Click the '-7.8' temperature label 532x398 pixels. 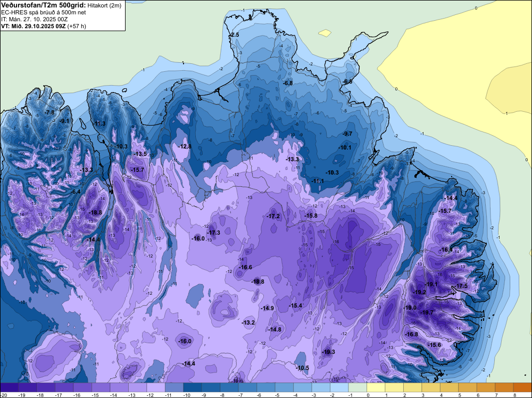(x=49, y=113)
